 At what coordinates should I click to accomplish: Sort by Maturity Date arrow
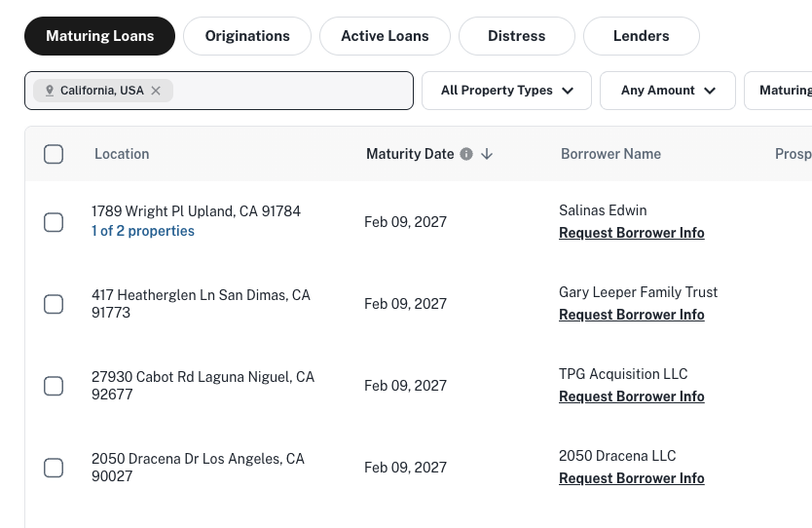(487, 154)
